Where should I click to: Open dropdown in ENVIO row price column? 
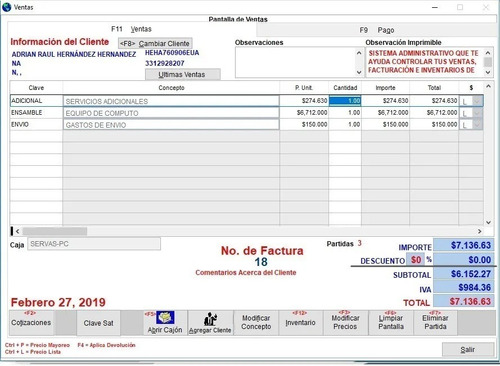pos(477,125)
